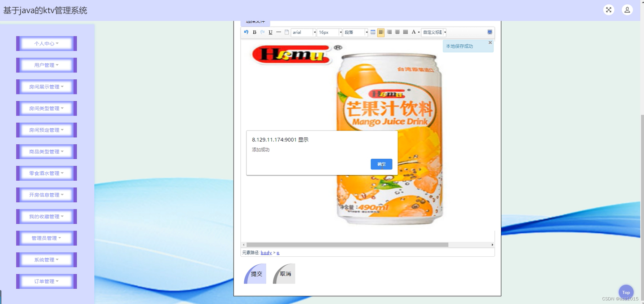Image resolution: width=644 pixels, height=304 pixels.
Task: Click the editor horizontal scrollbar thumb
Action: pos(347,245)
